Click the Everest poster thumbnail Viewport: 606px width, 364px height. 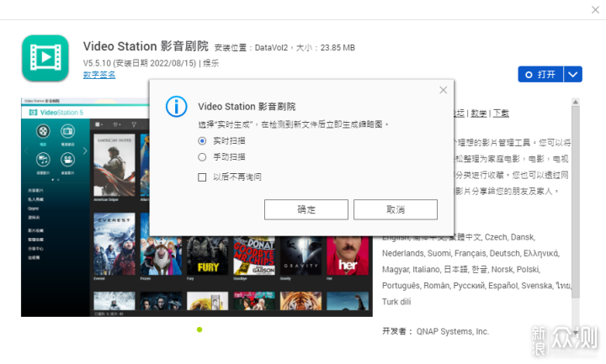[x=114, y=244]
